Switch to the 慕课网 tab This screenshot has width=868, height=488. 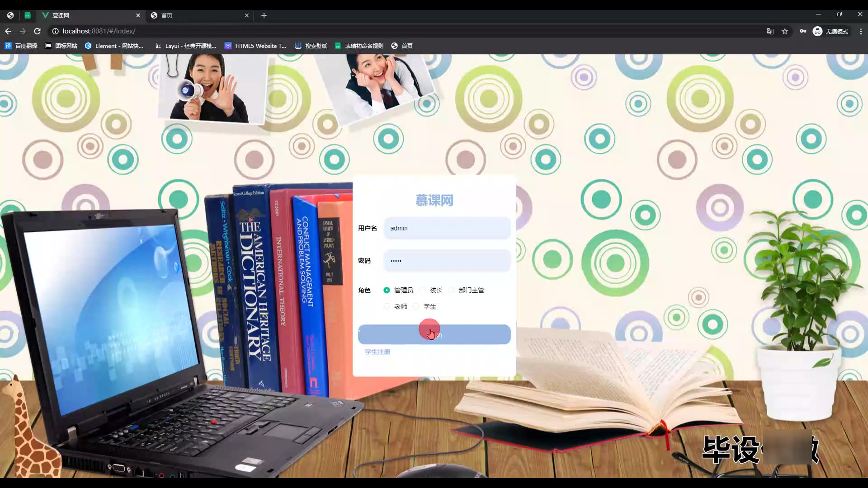[90, 15]
